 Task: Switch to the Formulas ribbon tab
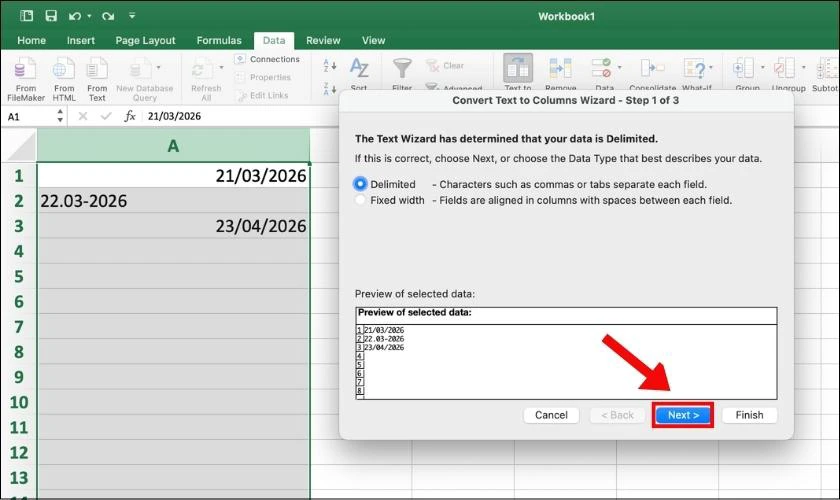pyautogui.click(x=218, y=41)
